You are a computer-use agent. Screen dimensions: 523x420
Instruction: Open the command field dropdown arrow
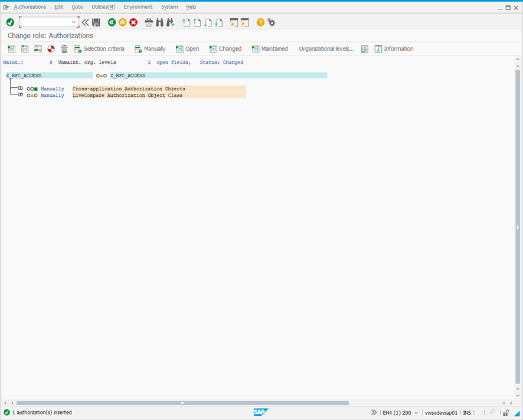(x=74, y=22)
